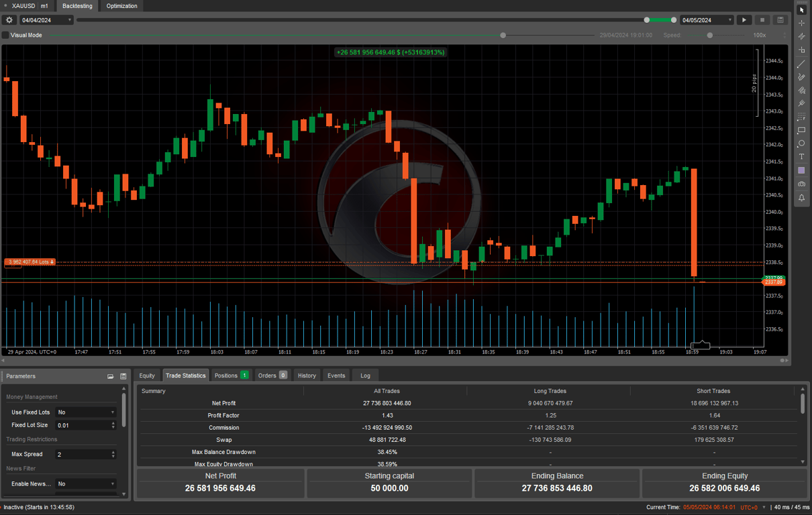Enable the Visual Mode checkbox
This screenshot has width=812, height=515.
(x=5, y=35)
